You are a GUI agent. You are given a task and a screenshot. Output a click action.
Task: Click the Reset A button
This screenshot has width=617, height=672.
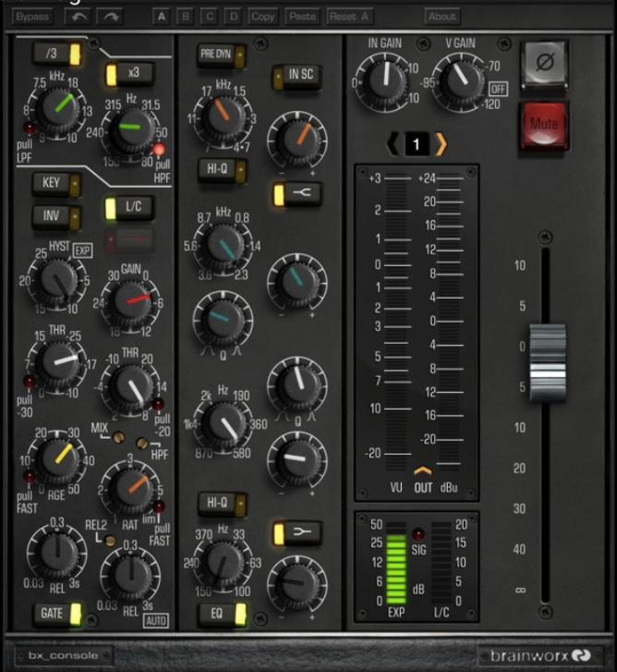(x=349, y=17)
